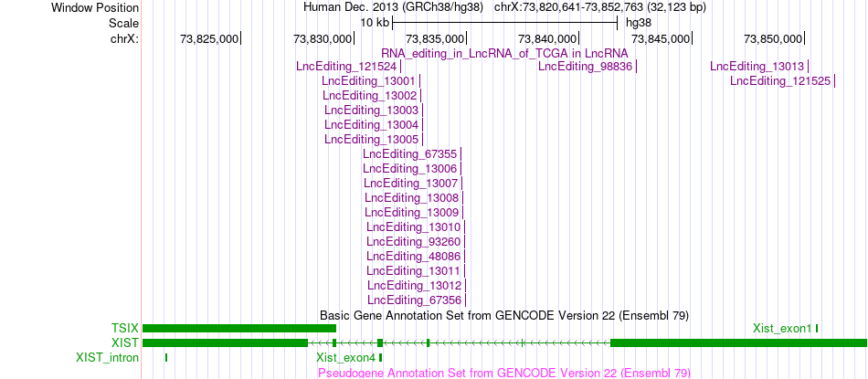This screenshot has width=868, height=379.
Task: Click the LncEditing_121524 editing site marker
Action: tap(401, 67)
